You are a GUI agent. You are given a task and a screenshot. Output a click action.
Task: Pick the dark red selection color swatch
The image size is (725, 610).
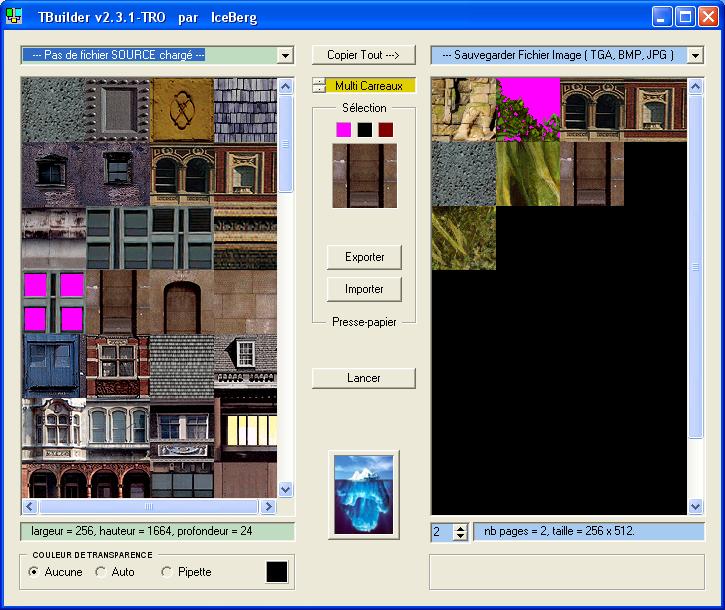tap(386, 129)
